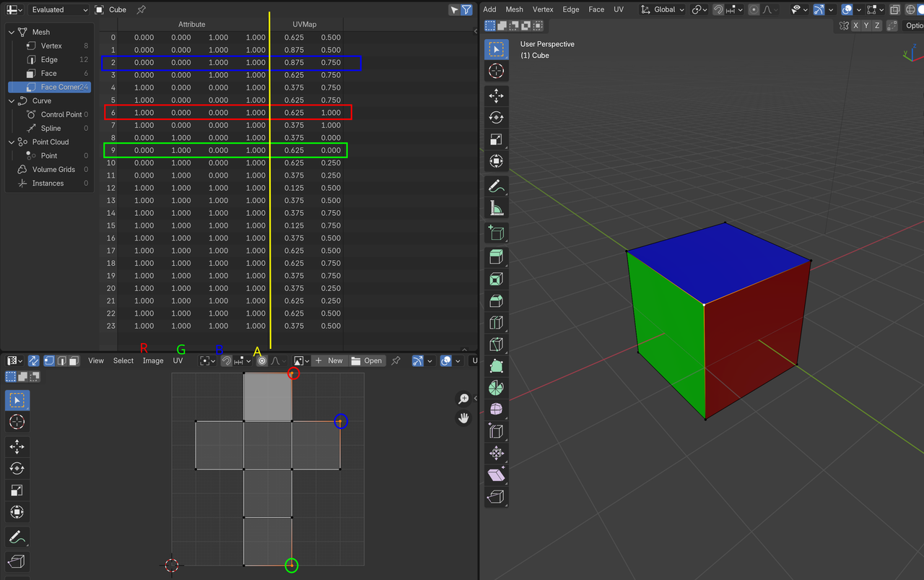
Task: Select the Select Box tool in 3D viewport
Action: pyautogui.click(x=497, y=50)
